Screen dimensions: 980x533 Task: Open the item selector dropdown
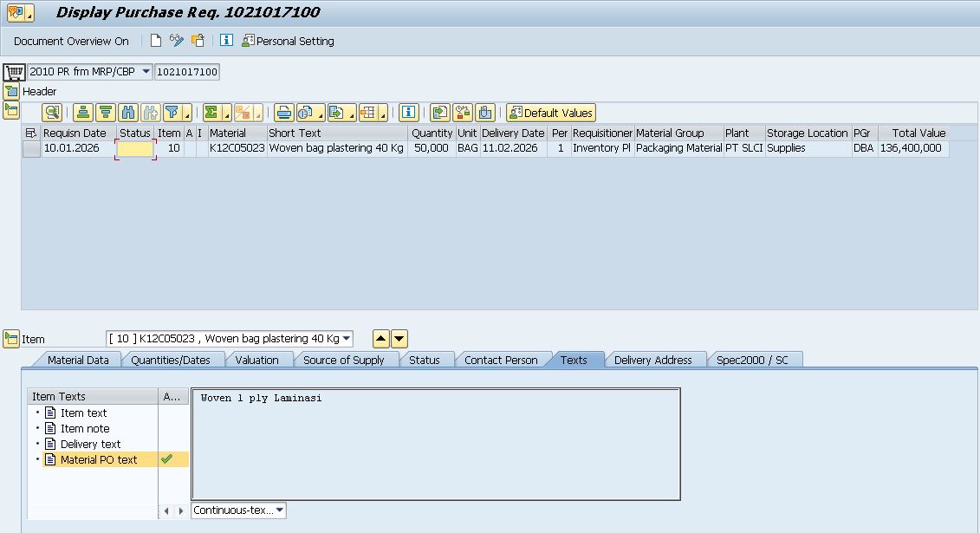click(x=347, y=339)
